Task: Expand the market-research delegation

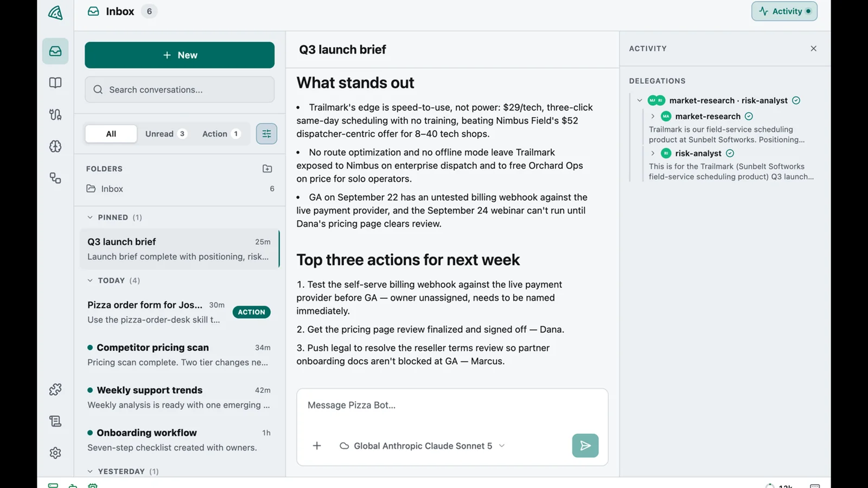Action: [653, 116]
